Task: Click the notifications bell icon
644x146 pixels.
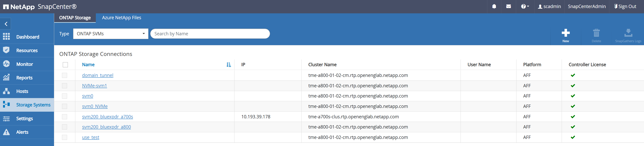Action: 494,6
